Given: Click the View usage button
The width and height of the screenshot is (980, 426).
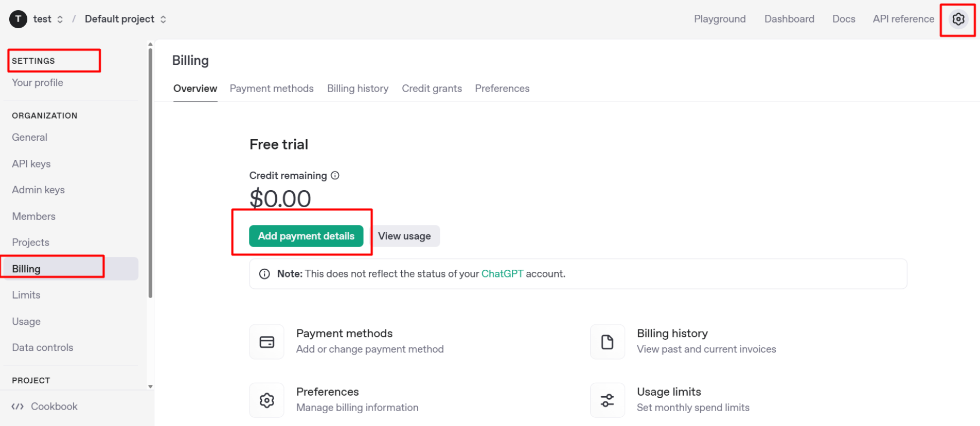Looking at the screenshot, I should [404, 236].
